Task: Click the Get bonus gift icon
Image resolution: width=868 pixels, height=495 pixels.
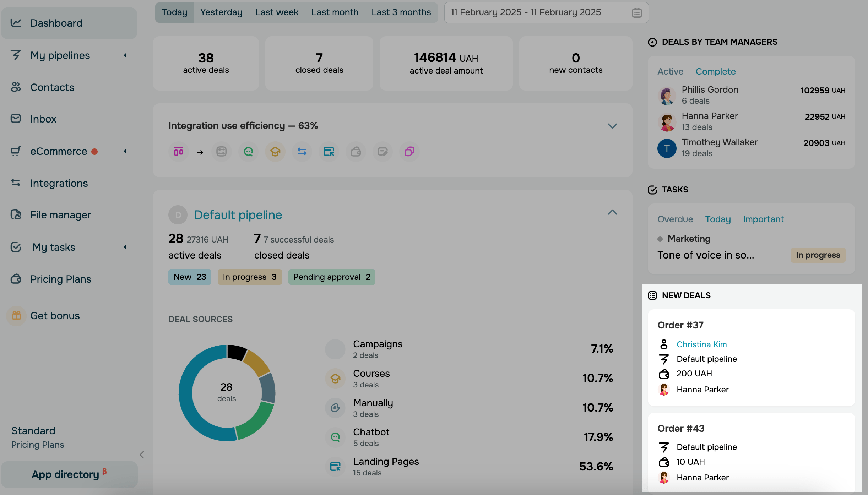Action: (x=16, y=315)
